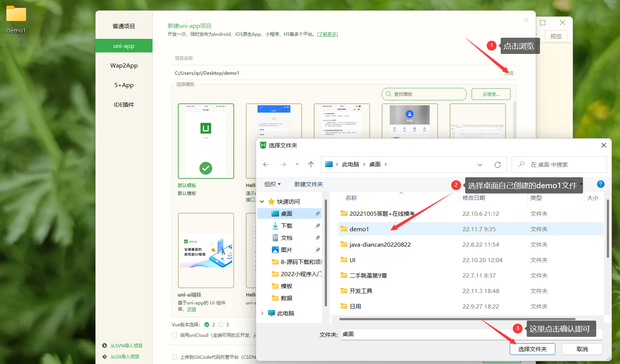This screenshot has height=364, width=620.
Task: Expand the 此电脑 tree node
Action: (262, 313)
